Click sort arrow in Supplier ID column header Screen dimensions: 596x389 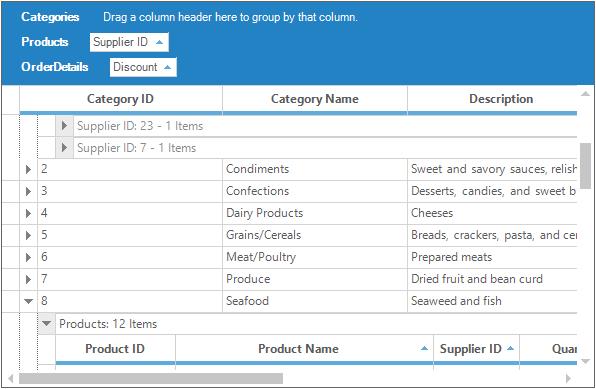tap(510, 348)
